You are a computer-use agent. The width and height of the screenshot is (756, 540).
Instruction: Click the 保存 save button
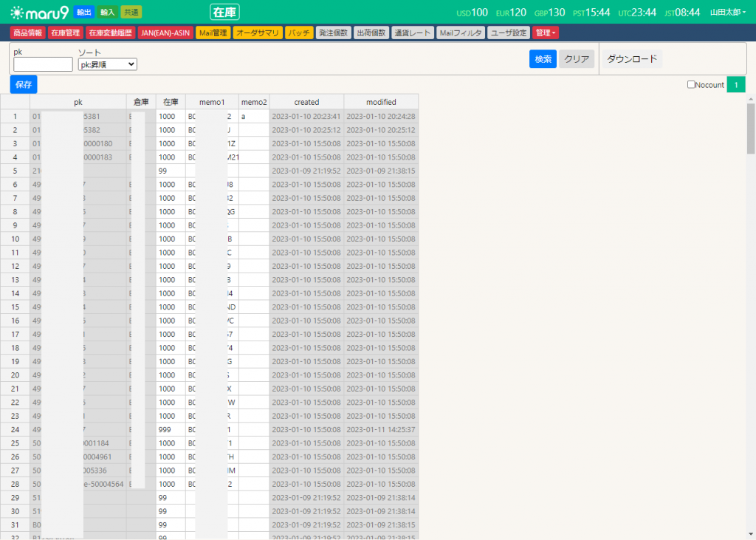[x=24, y=84]
